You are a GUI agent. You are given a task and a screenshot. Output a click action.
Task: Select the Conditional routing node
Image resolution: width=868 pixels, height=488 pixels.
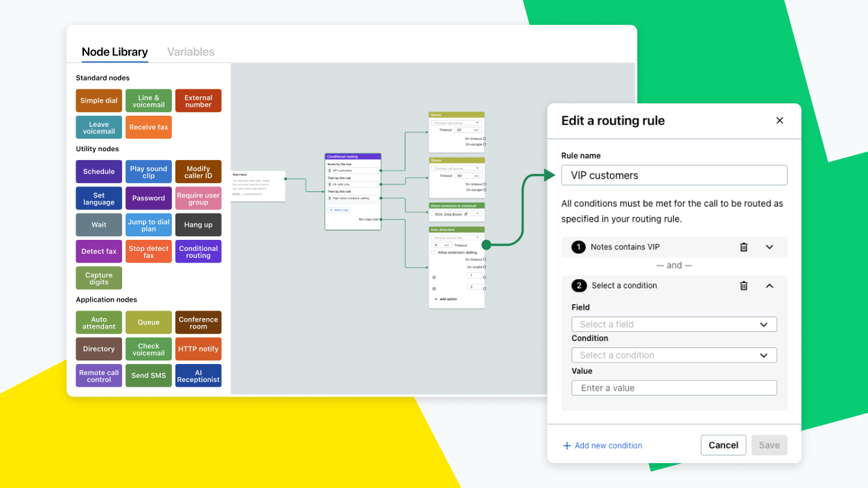click(x=198, y=250)
